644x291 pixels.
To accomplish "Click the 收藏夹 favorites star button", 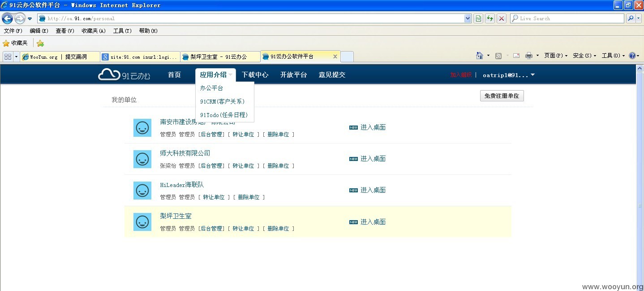I will (x=15, y=43).
